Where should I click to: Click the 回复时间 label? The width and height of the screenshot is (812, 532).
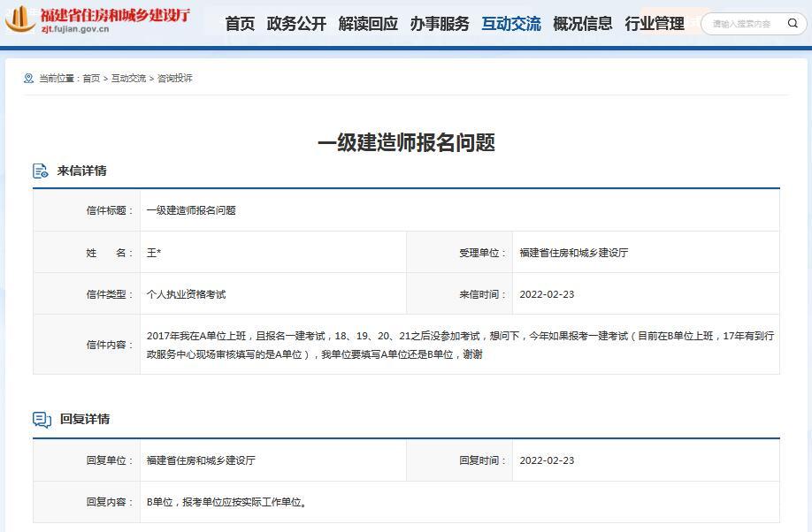[x=482, y=460]
